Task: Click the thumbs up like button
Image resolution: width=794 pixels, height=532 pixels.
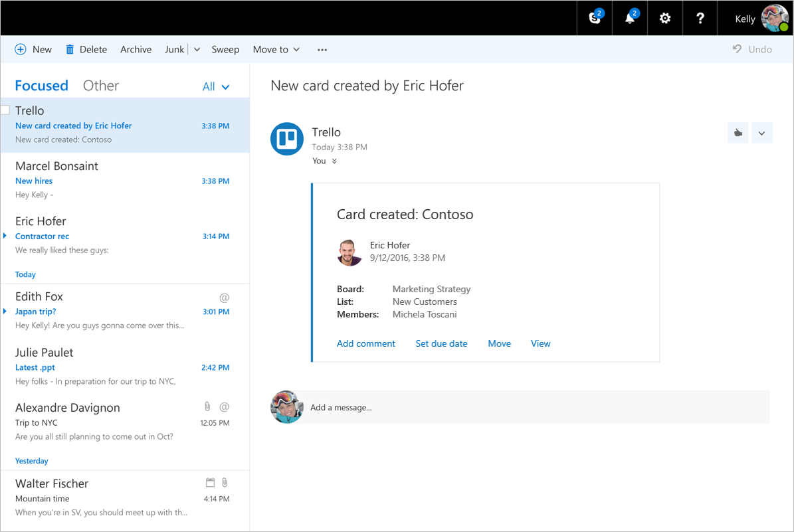Action: pos(738,133)
